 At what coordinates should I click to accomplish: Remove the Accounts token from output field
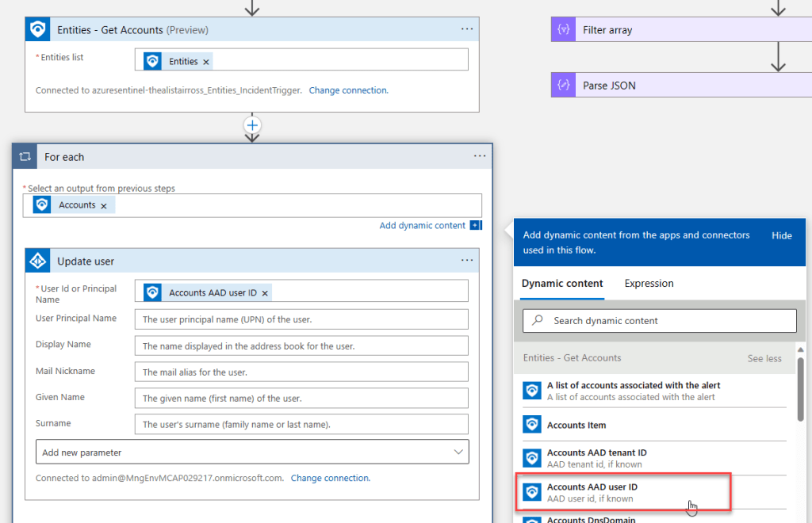(104, 205)
